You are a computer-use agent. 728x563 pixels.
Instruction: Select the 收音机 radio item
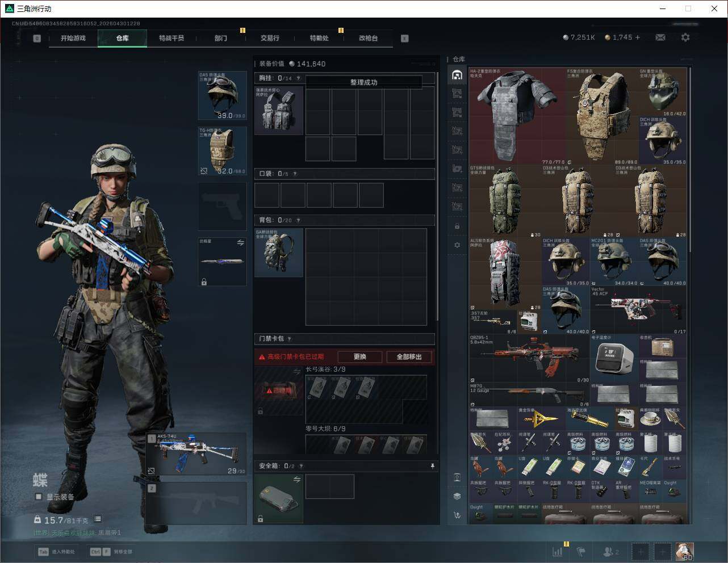pos(663,346)
